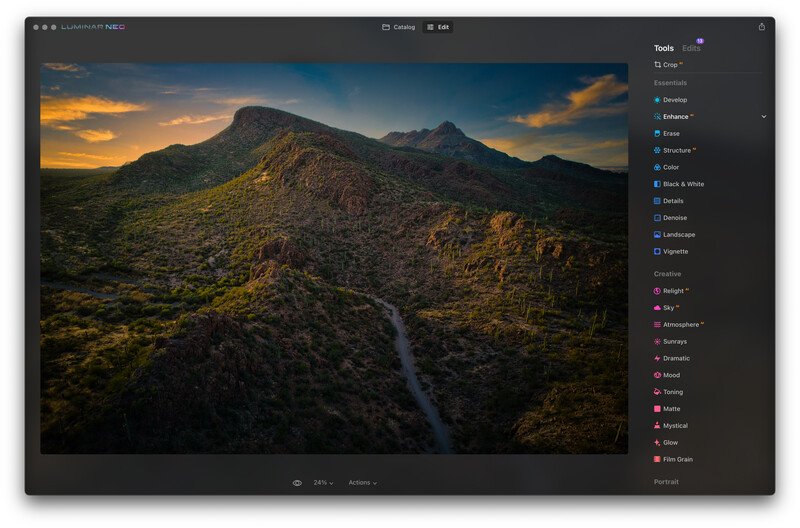The image size is (800, 528).
Task: Switch to the Edit tab
Action: (438, 27)
